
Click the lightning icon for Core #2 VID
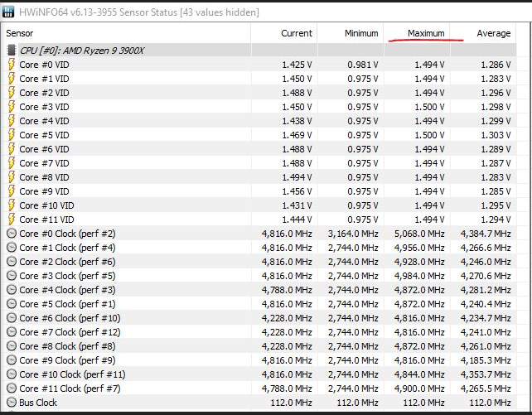pyautogui.click(x=12, y=93)
